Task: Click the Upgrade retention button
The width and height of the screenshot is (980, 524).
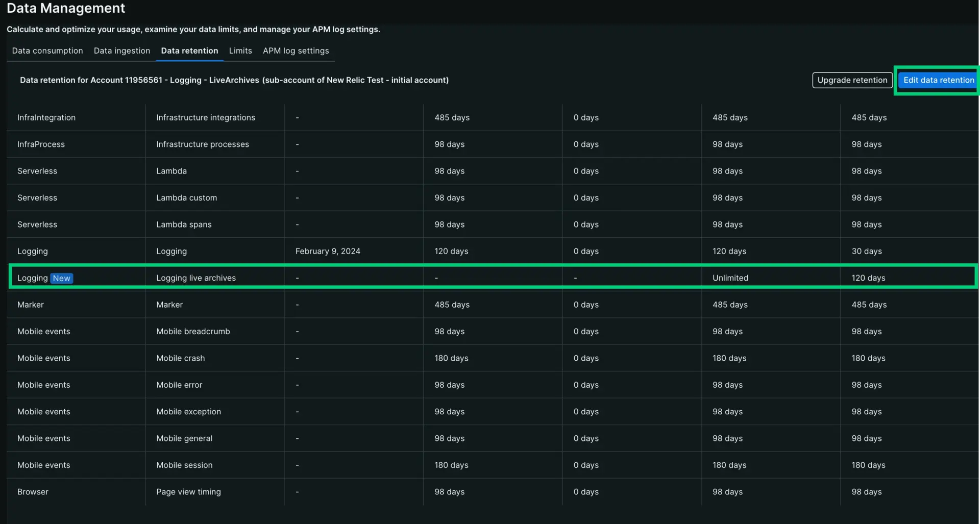Action: click(852, 80)
